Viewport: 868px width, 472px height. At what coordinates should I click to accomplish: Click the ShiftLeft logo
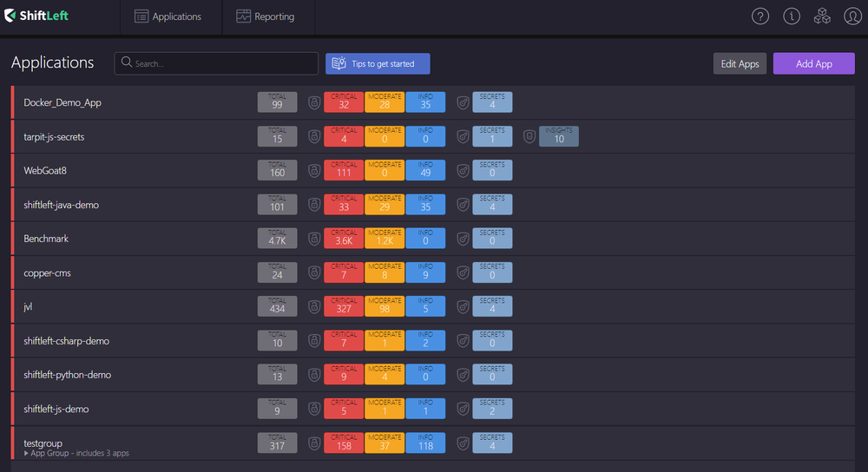point(36,16)
